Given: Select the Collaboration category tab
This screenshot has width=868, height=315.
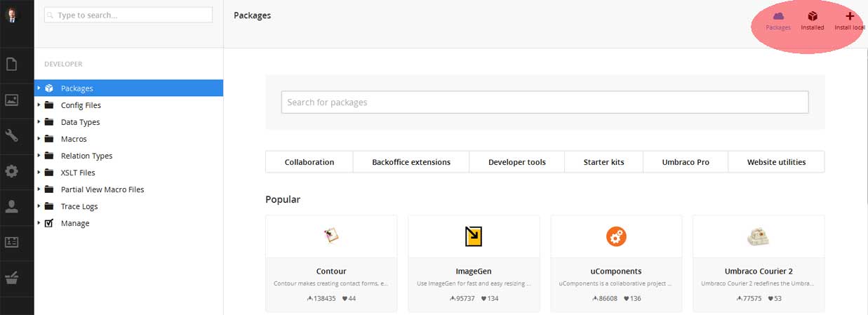Looking at the screenshot, I should pos(309,161).
